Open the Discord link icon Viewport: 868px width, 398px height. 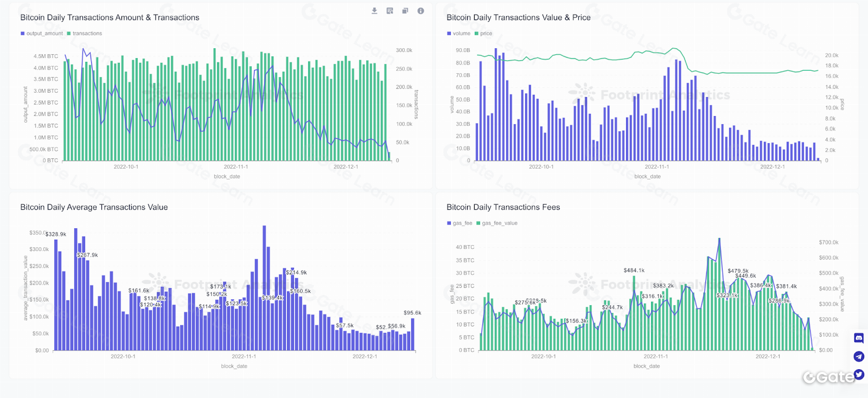coord(858,338)
